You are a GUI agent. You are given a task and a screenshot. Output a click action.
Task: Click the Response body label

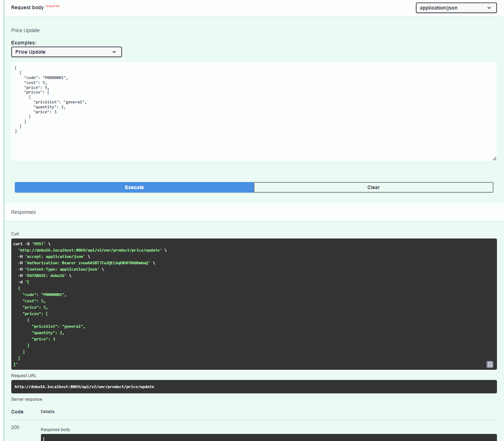click(55, 430)
